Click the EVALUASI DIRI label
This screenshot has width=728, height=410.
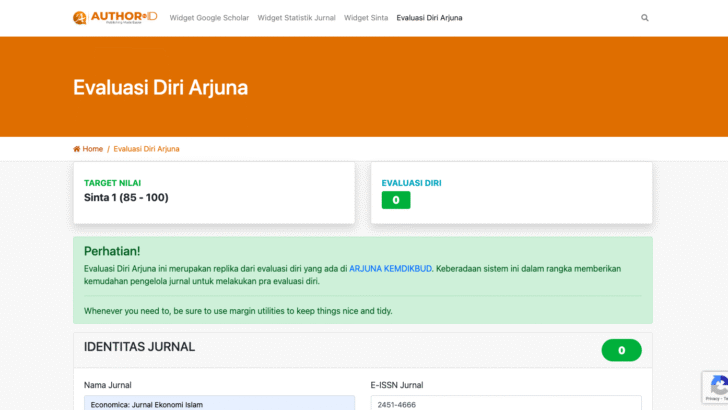[x=411, y=183]
